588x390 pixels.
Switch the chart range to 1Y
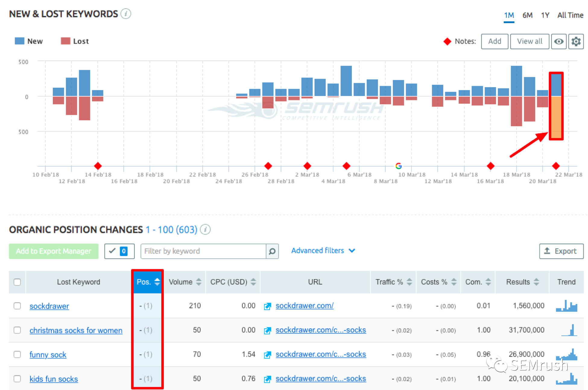[x=545, y=15]
